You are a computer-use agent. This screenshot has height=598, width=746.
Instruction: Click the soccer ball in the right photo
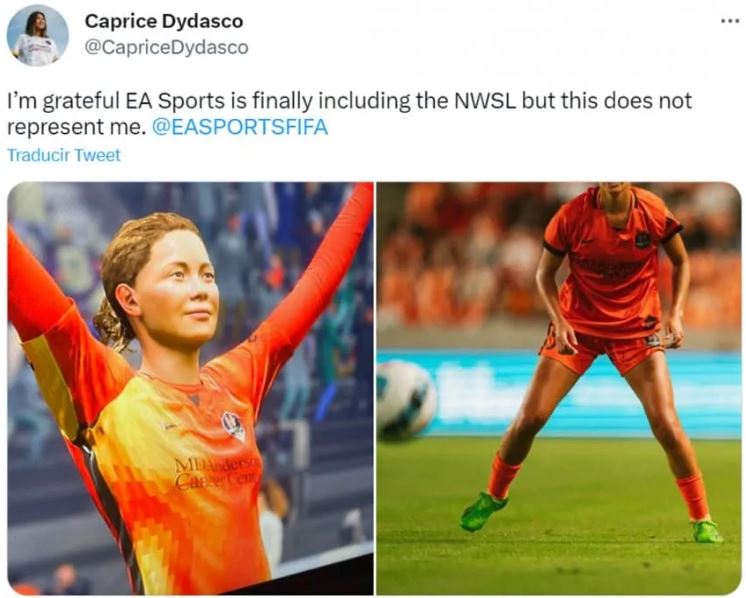coord(406,400)
